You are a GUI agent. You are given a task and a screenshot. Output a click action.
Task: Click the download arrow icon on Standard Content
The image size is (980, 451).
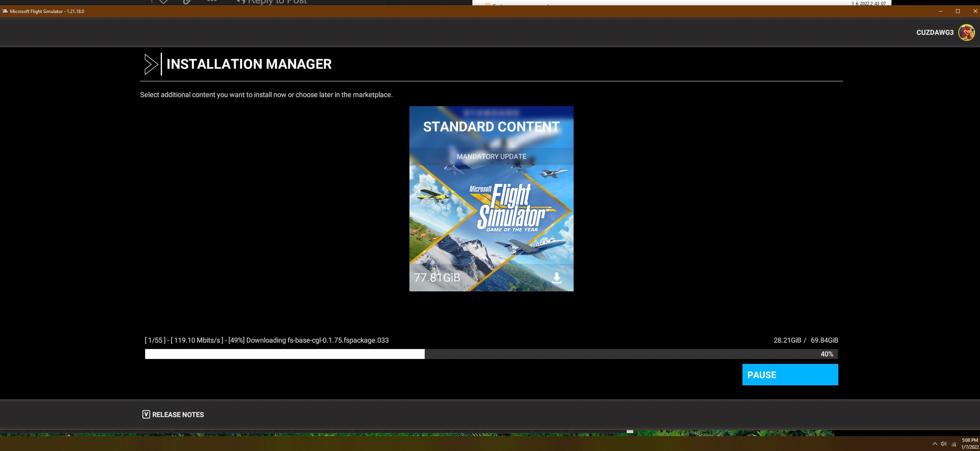[557, 278]
